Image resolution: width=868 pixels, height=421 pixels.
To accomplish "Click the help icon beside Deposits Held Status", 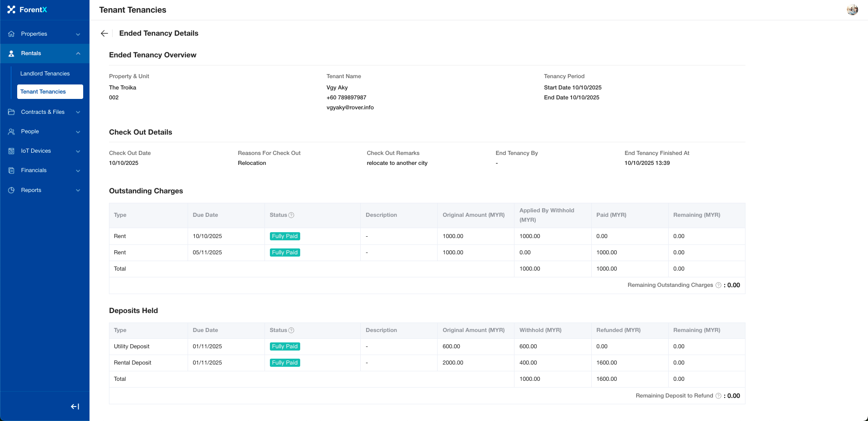I will tap(292, 330).
